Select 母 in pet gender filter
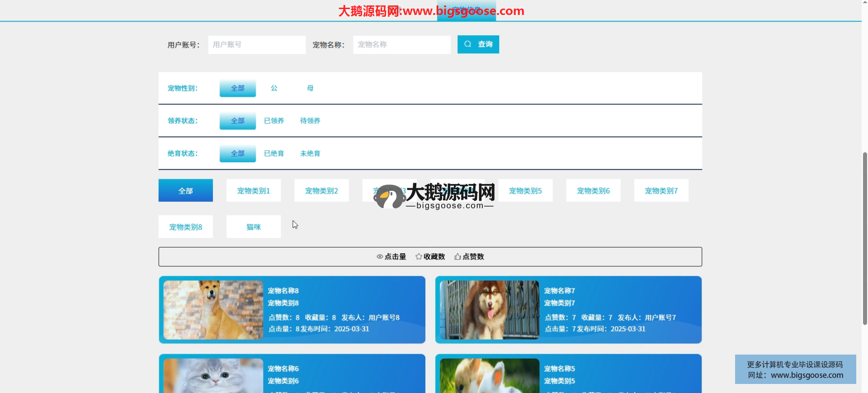868x393 pixels. [x=310, y=88]
